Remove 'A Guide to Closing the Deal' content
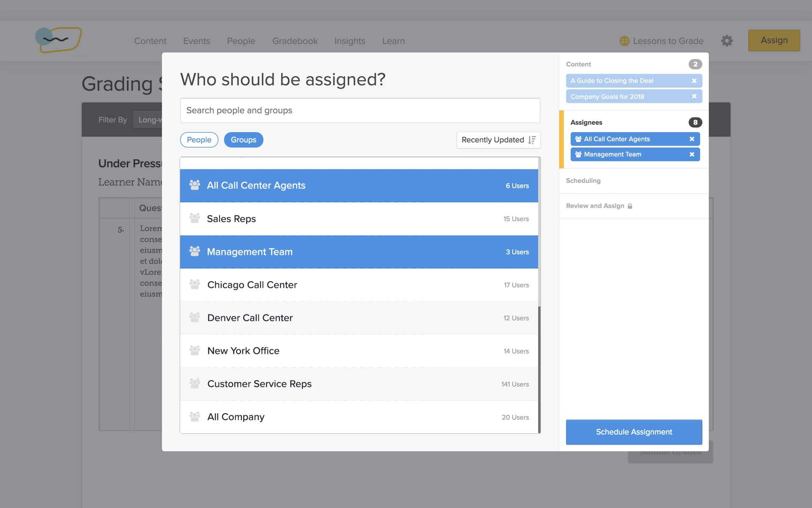 pyautogui.click(x=694, y=81)
